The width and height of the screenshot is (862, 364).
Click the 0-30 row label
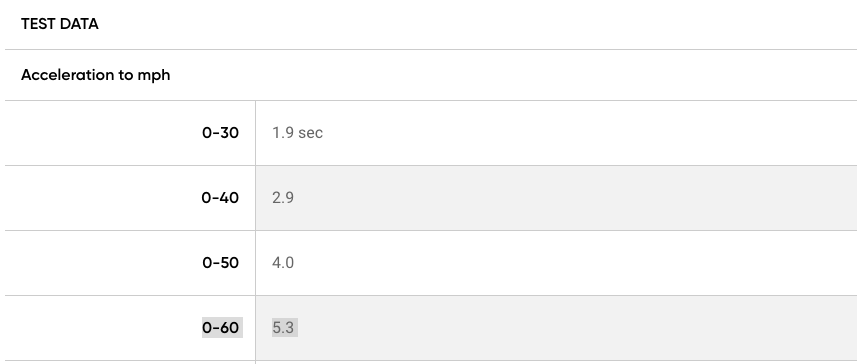click(x=220, y=133)
